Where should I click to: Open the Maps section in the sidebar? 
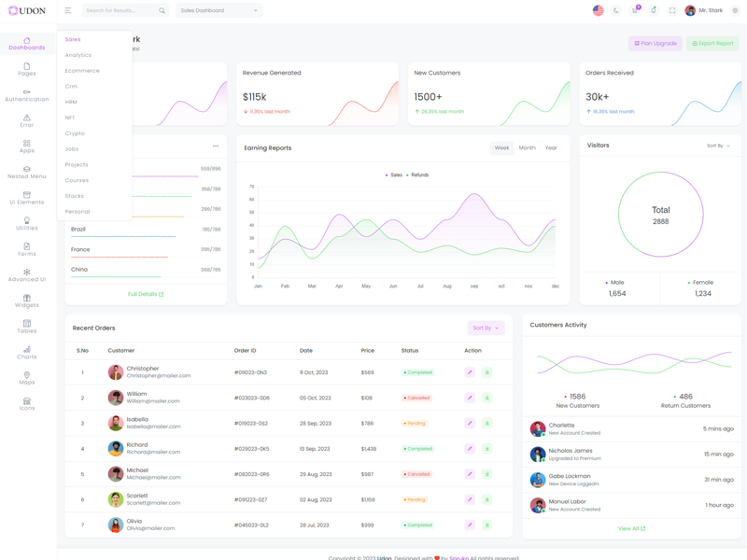(x=26, y=377)
